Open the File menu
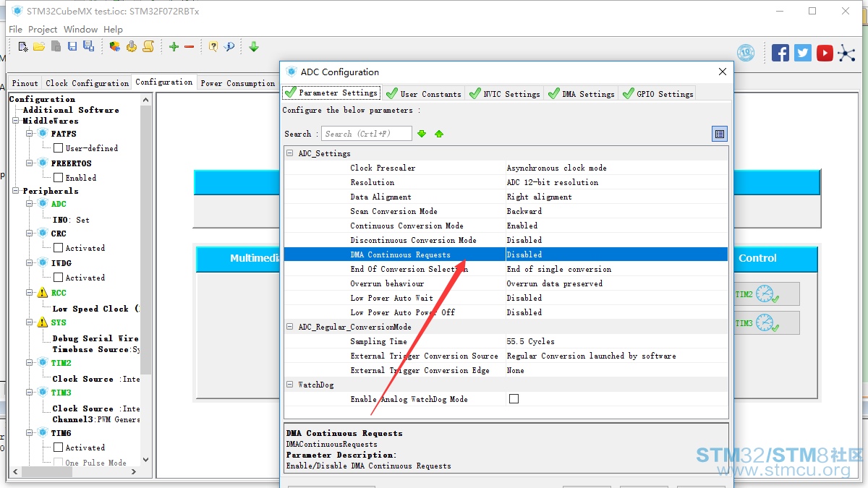 (x=15, y=29)
